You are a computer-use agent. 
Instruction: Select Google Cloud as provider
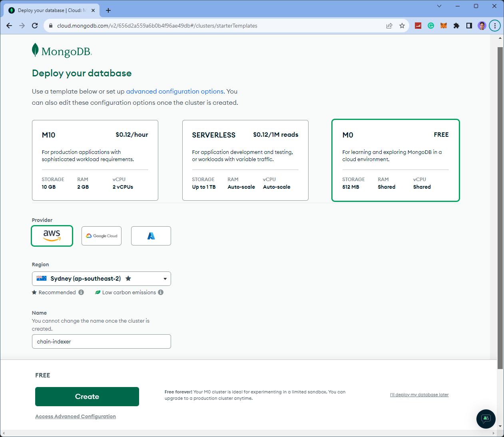[102, 236]
